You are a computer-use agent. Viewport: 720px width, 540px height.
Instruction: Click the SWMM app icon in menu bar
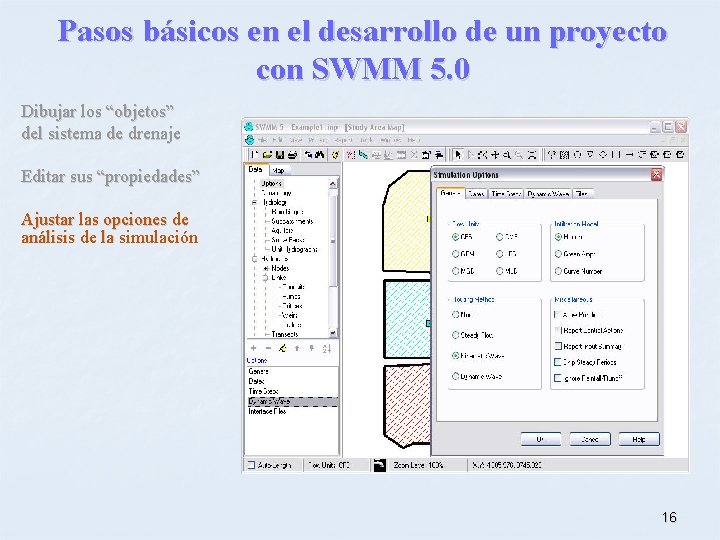(x=250, y=140)
